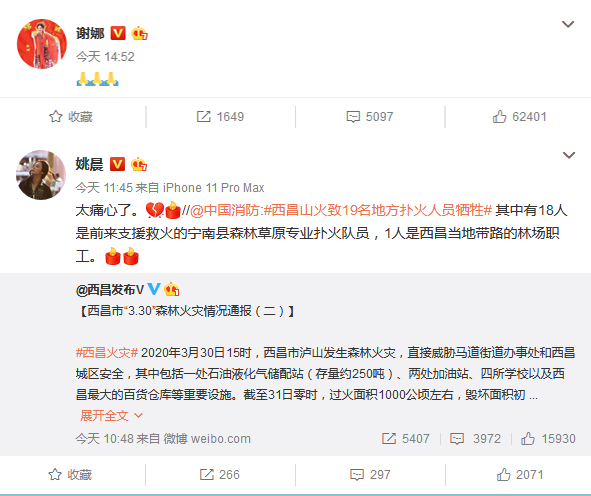Like 谢娜's post with 62401 likes
Viewport: 591px width, 496px height.
(519, 116)
